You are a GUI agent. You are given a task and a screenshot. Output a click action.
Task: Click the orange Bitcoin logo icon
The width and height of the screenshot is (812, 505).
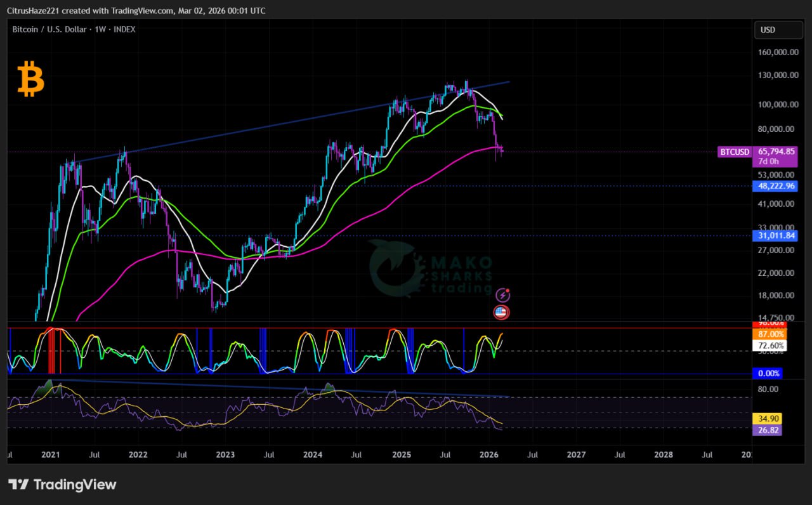click(30, 79)
